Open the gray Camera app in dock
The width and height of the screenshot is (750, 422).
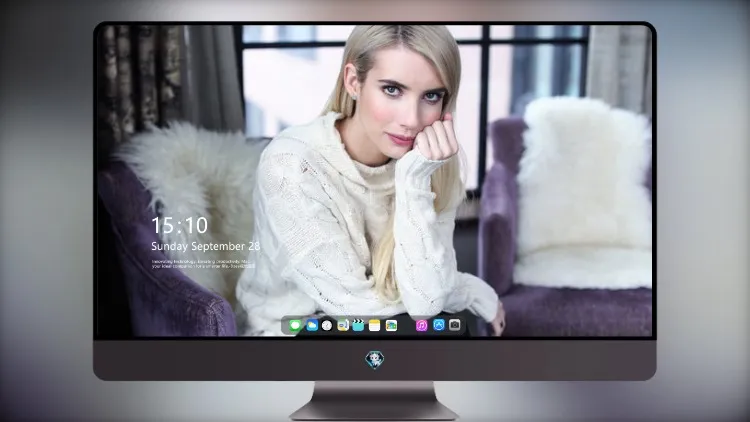click(455, 325)
